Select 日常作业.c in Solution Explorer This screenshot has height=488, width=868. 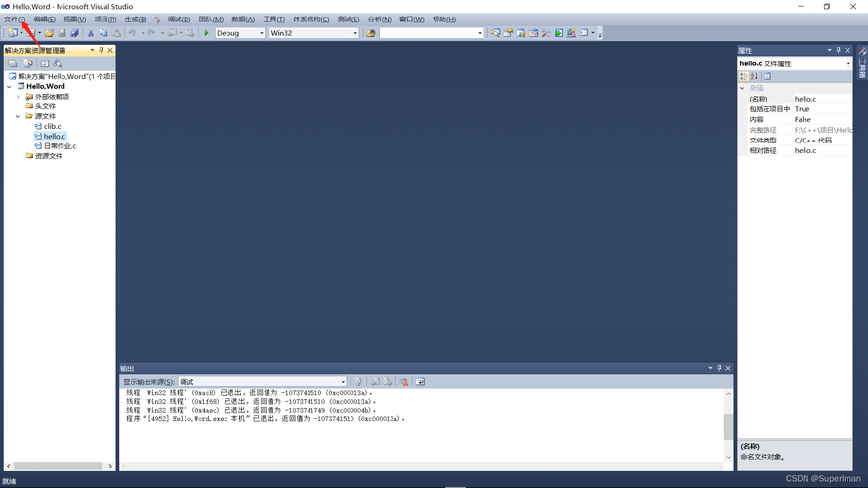tap(60, 146)
